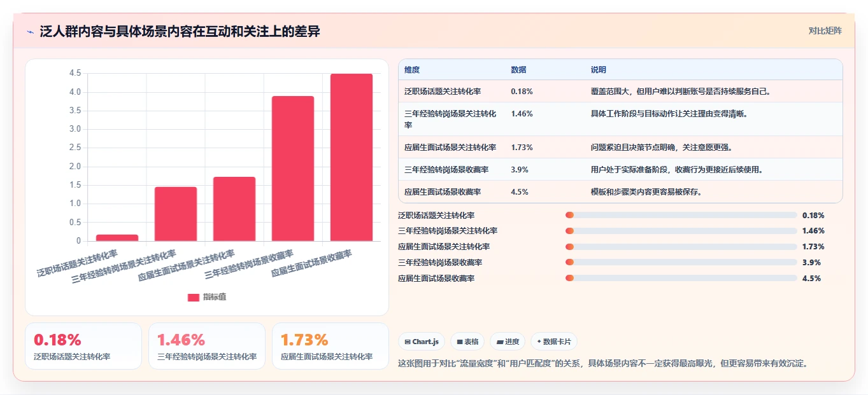Click progress list label 三年经验转岗场景关注转化率
The height and width of the screenshot is (395, 868).
coord(448,231)
